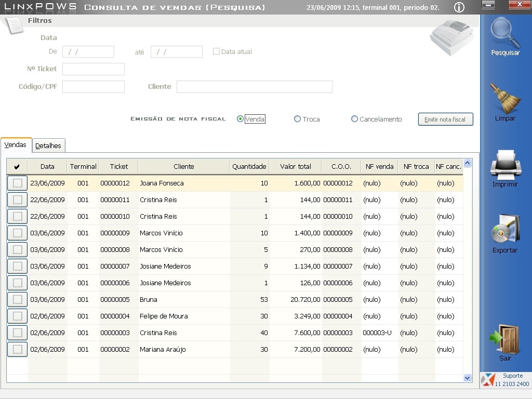Select the Cancelamento radio option
532x399 pixels.
354,119
